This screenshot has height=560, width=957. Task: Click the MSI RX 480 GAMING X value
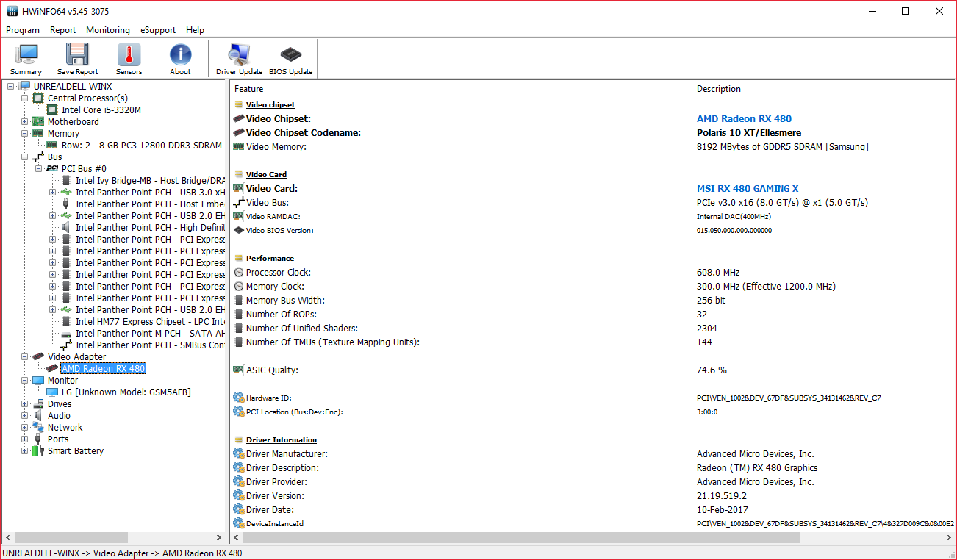point(748,189)
